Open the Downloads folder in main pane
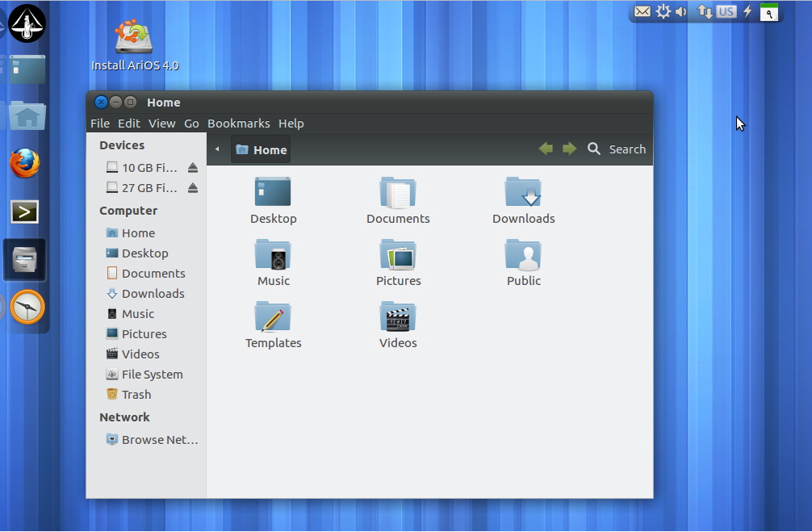The width and height of the screenshot is (812, 532). point(523,194)
